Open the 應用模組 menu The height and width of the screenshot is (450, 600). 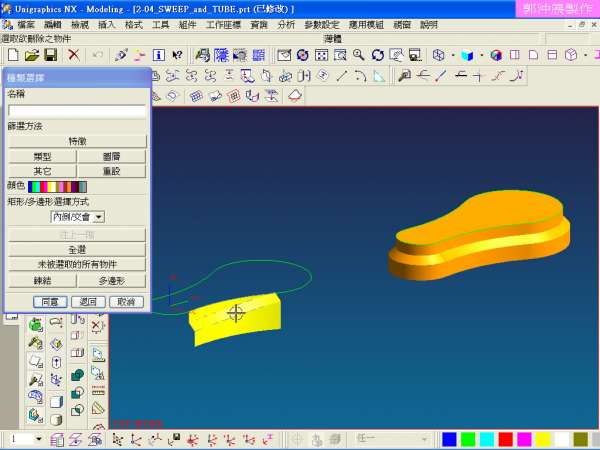pyautogui.click(x=366, y=25)
